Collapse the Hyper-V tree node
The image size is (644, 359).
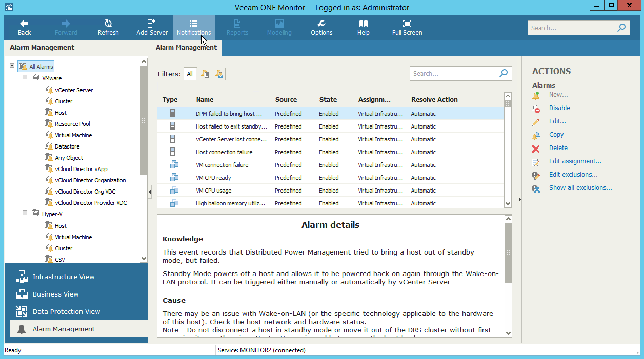tap(25, 214)
